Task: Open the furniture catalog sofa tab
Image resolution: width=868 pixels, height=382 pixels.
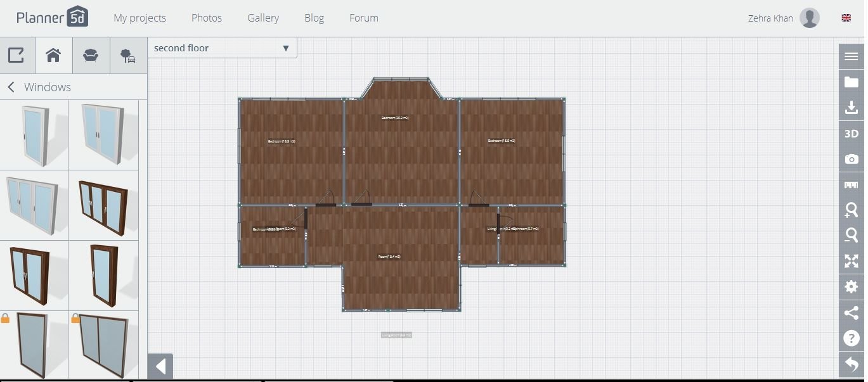Action: [91, 55]
